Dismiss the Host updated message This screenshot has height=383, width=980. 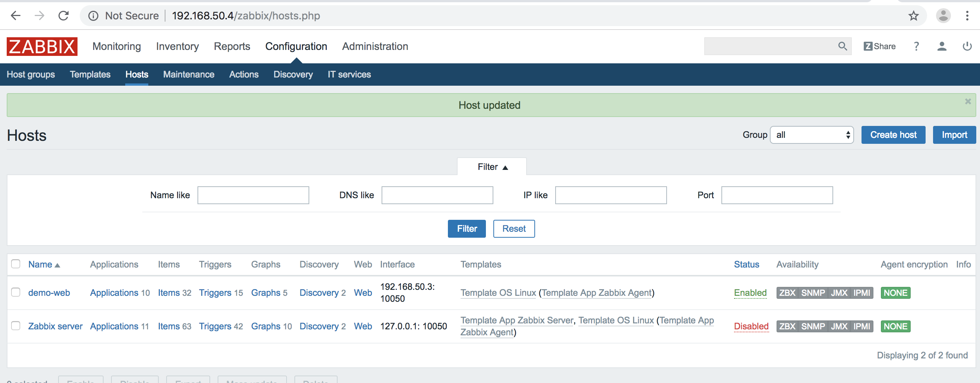click(x=968, y=102)
